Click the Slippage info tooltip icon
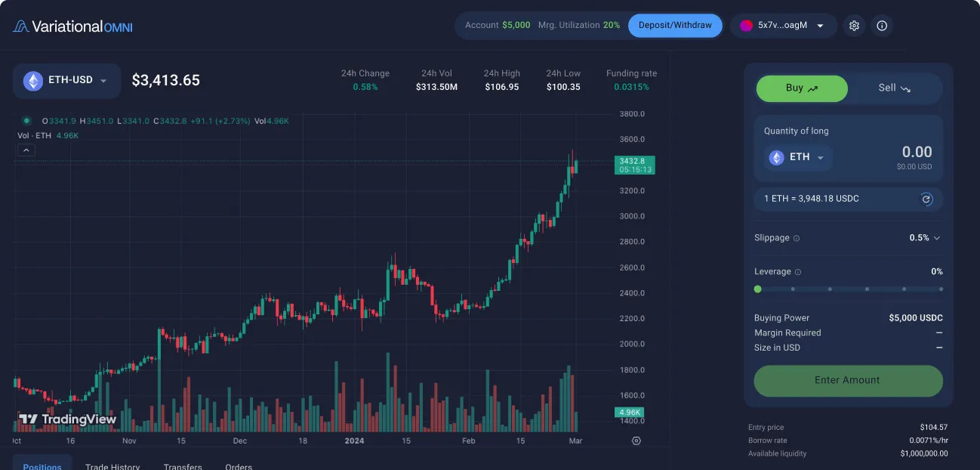This screenshot has width=980, height=470. tap(796, 238)
